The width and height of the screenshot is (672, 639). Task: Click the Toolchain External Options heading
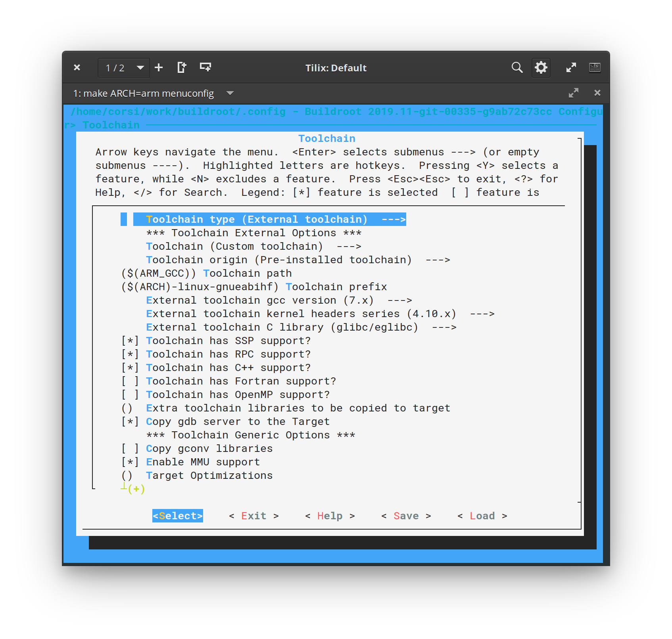(x=254, y=233)
